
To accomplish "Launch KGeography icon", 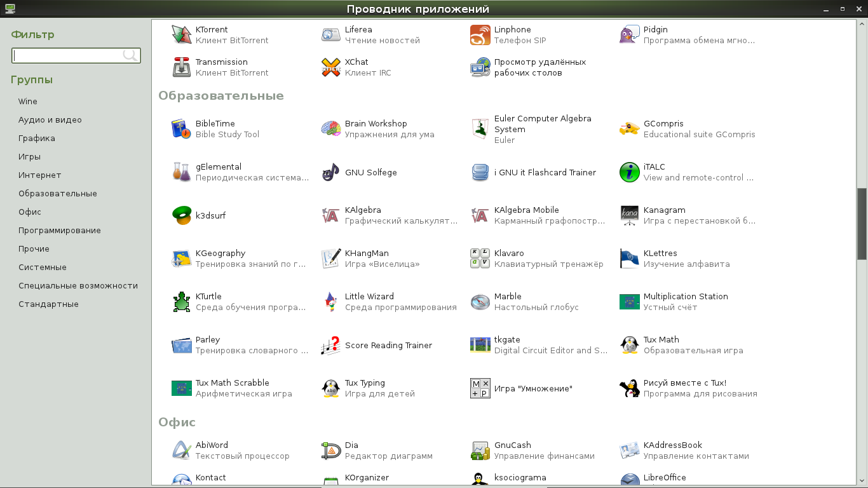I will click(182, 259).
